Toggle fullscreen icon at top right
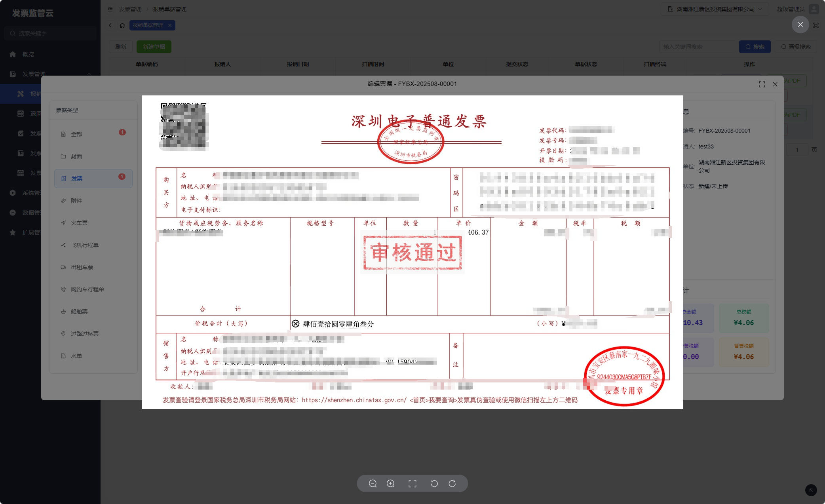This screenshot has width=825, height=504. coord(816,25)
